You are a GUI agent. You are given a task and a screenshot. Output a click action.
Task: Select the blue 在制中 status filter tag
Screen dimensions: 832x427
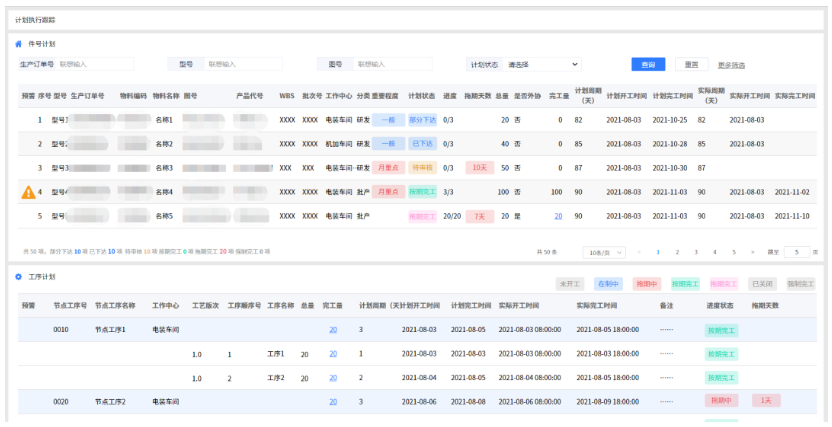(x=608, y=284)
